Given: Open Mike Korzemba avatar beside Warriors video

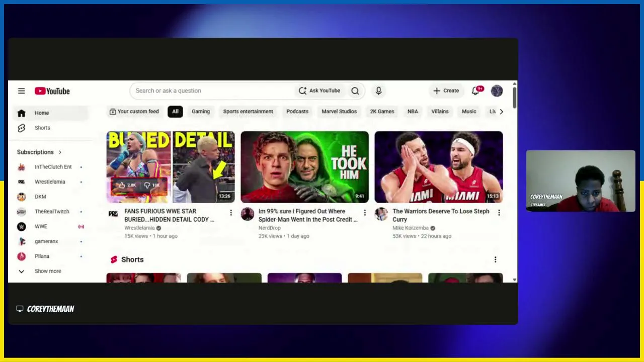Looking at the screenshot, I should point(381,214).
